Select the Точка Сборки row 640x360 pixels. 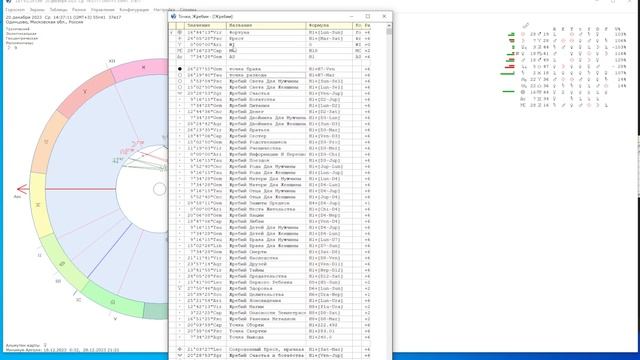[x=269, y=325]
